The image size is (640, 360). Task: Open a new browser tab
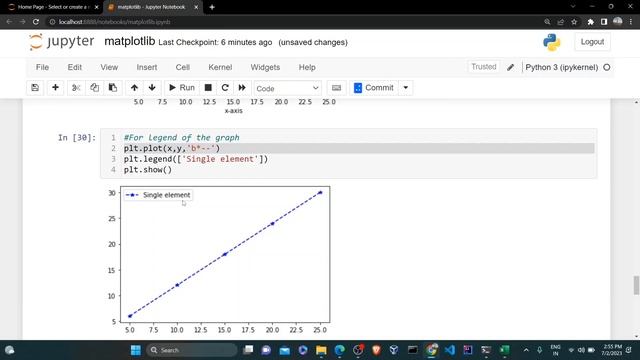point(212,7)
